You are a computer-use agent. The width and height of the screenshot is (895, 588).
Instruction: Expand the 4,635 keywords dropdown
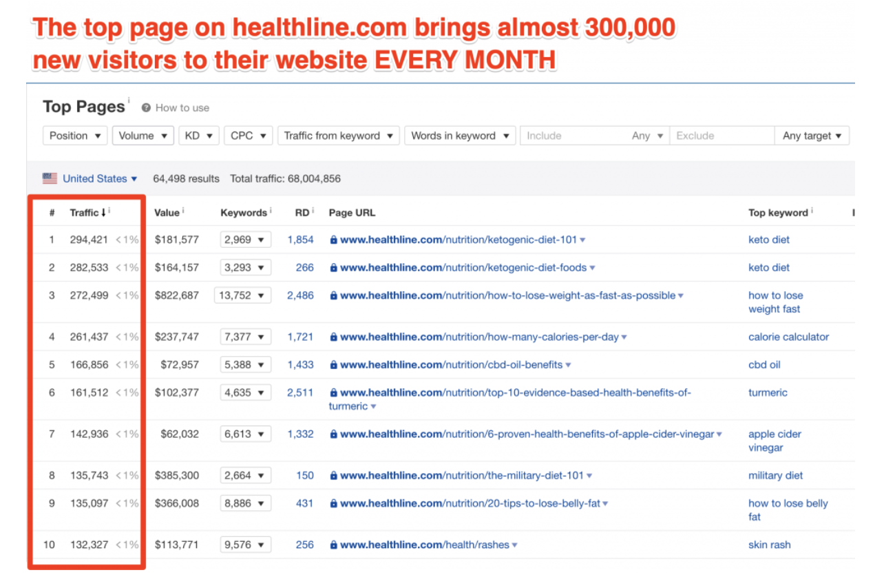245,392
